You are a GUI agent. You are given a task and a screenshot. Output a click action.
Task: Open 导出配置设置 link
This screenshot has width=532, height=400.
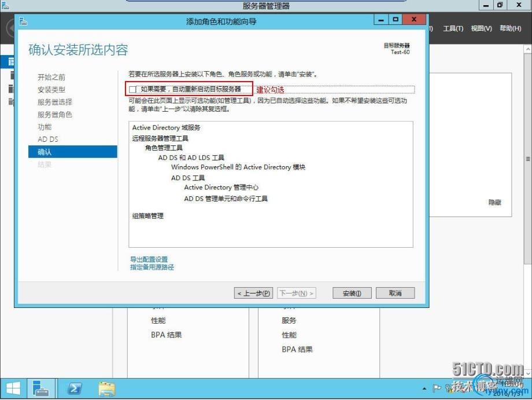click(149, 259)
